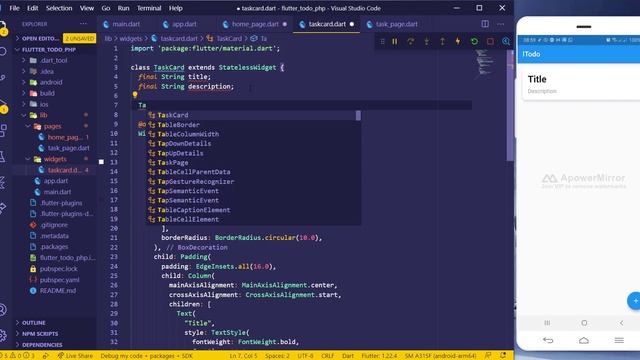Switch to task_page.dart tab
Viewport: 640px width, 360px height.
point(396,24)
